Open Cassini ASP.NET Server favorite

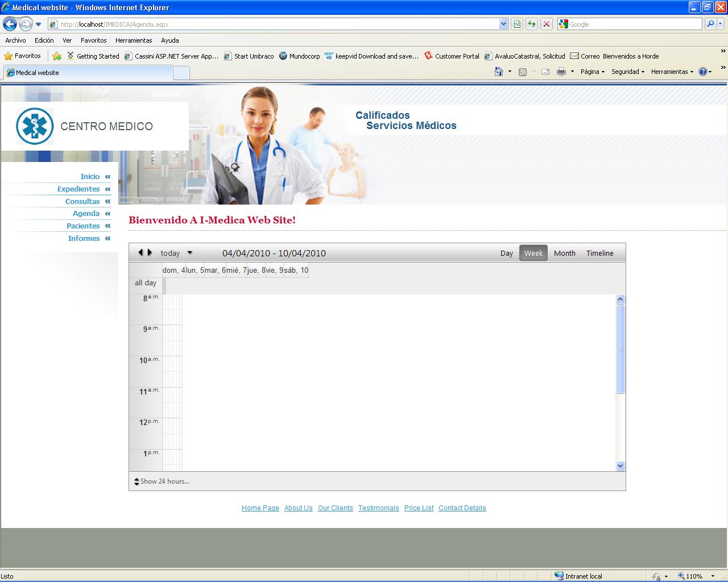pos(171,56)
